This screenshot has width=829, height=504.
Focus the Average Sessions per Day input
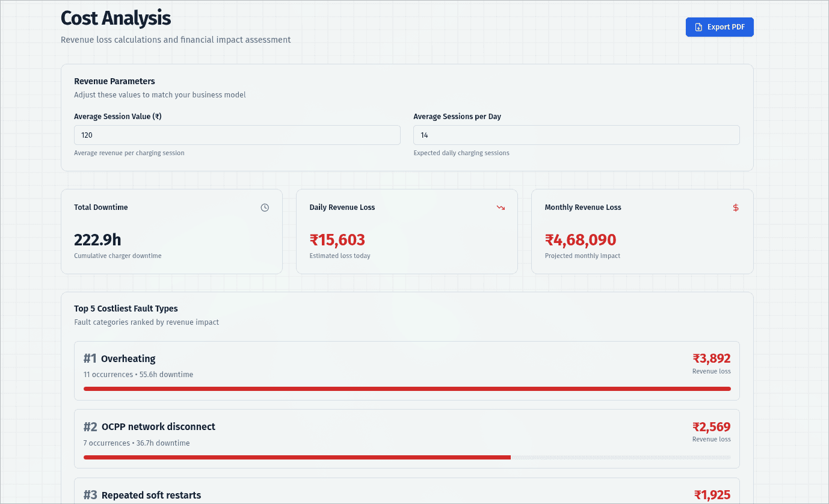coord(576,135)
